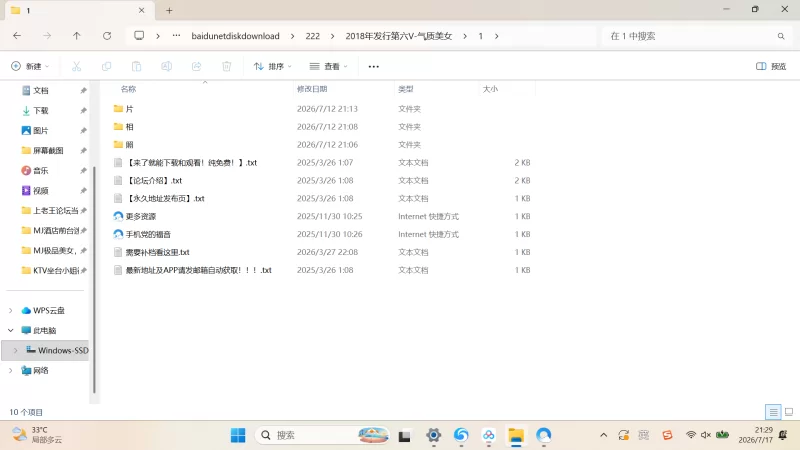
Task: Select the 更多资源 internet shortcut
Action: (x=140, y=216)
